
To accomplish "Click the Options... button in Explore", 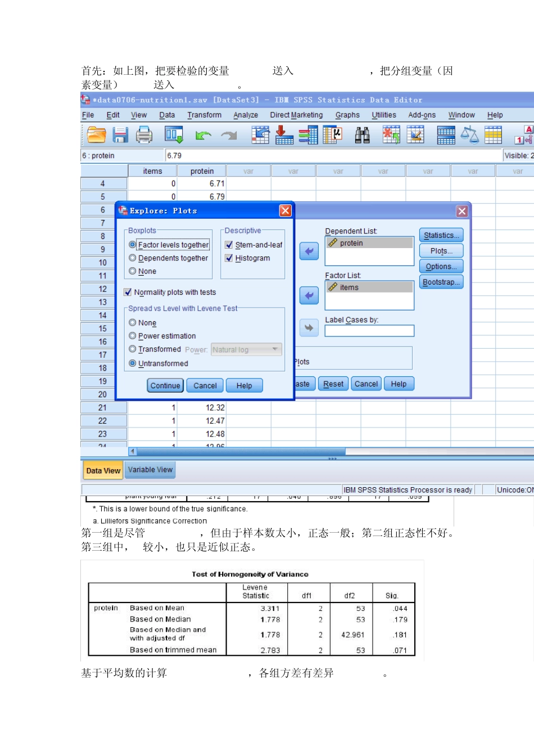I will pos(441,266).
